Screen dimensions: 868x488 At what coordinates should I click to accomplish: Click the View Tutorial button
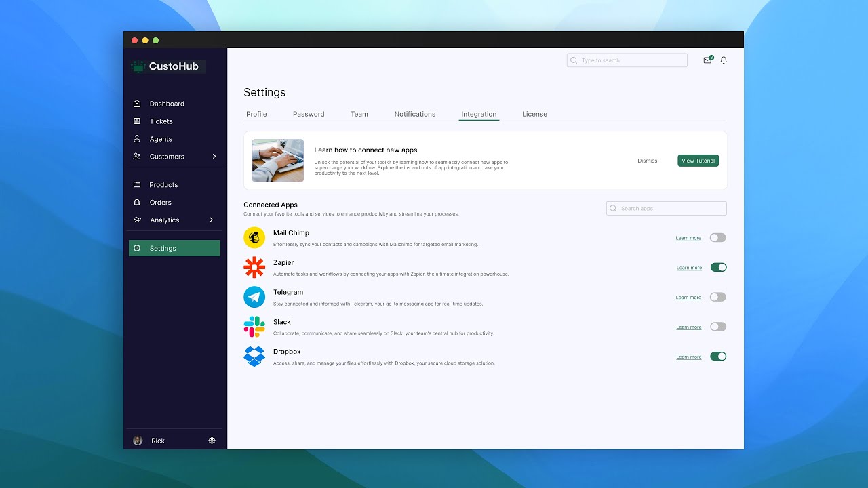pyautogui.click(x=698, y=161)
